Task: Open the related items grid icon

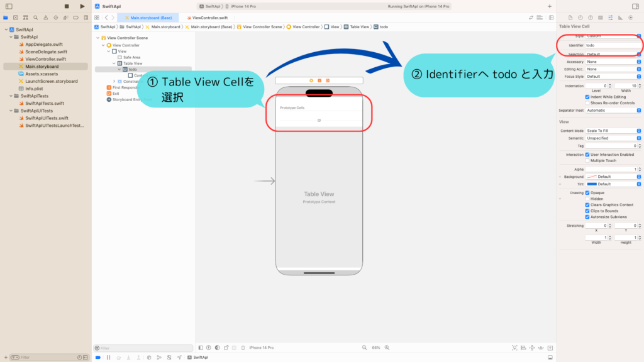Action: (97, 18)
